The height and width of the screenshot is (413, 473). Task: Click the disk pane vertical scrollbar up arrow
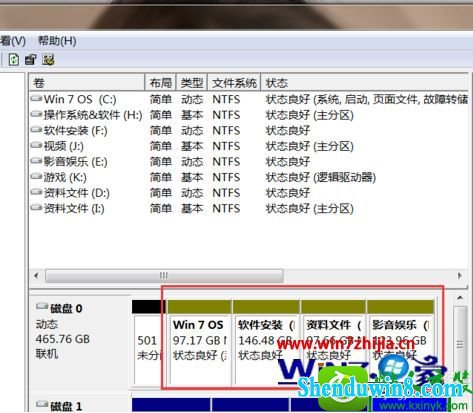point(460,298)
